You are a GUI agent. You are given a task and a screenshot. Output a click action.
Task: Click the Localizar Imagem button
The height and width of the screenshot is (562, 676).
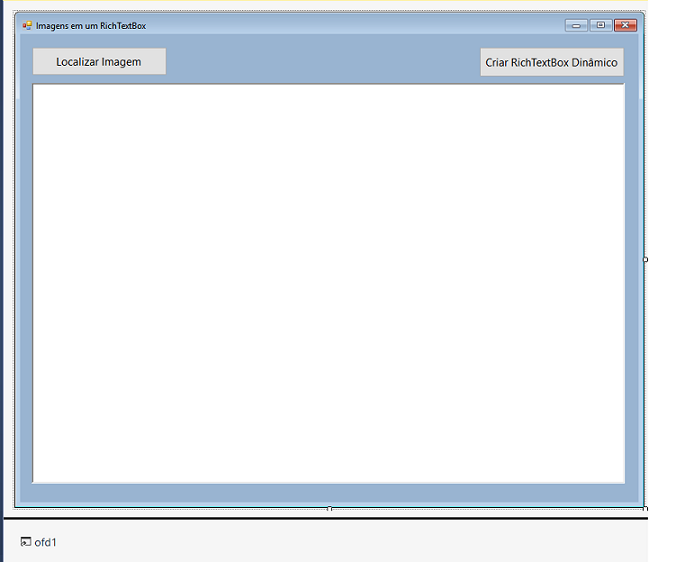tap(99, 62)
